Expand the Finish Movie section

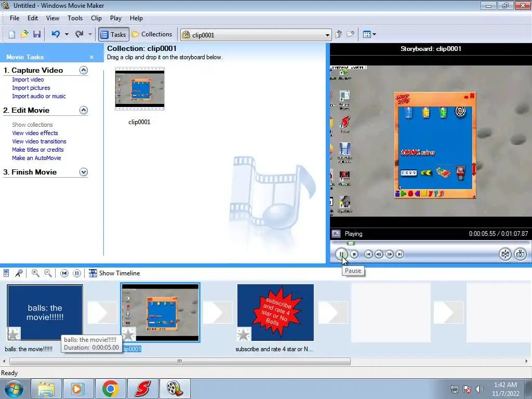84,172
